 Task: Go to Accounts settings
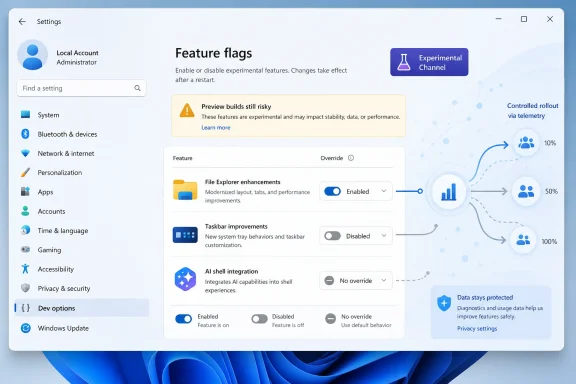point(82,211)
